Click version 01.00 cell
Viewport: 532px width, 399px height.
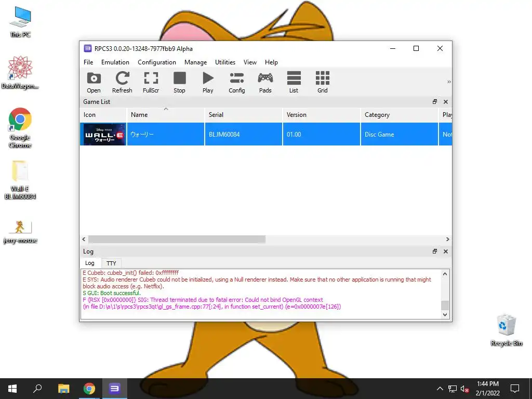(x=321, y=135)
